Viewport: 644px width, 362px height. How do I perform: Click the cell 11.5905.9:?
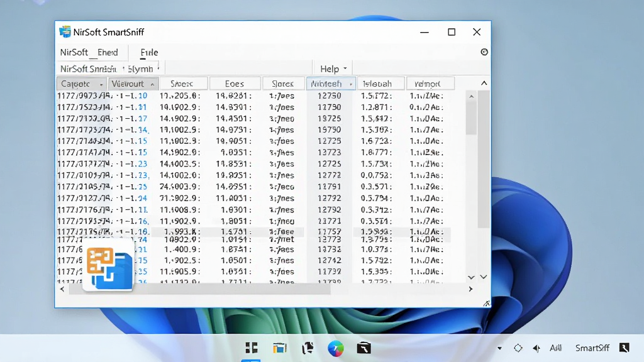[179, 271]
